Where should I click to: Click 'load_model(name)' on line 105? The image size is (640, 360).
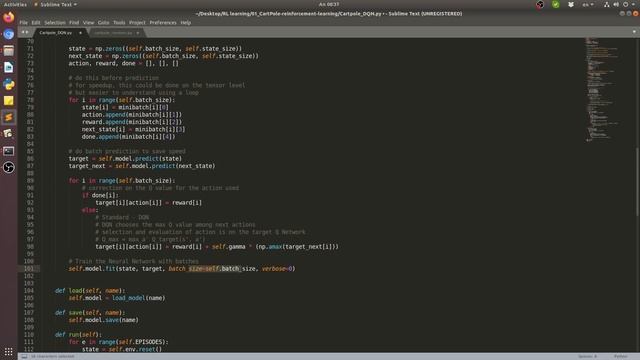tap(139, 298)
